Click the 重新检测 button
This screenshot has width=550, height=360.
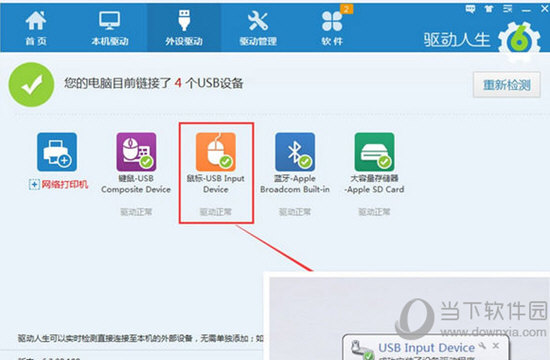click(x=507, y=85)
